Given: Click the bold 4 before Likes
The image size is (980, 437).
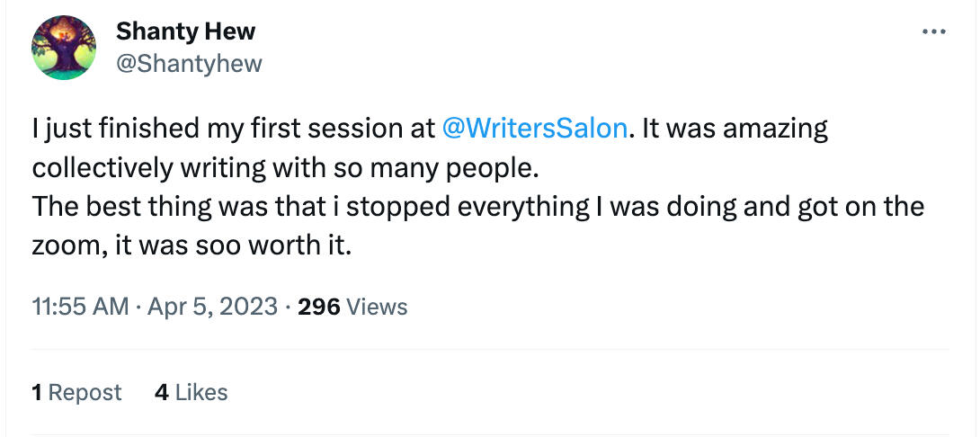Looking at the screenshot, I should [x=162, y=393].
